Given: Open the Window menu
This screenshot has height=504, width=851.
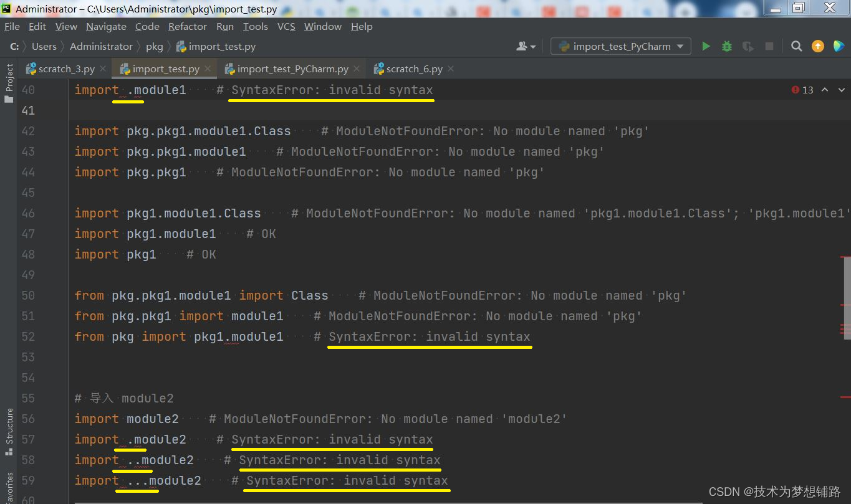Looking at the screenshot, I should (323, 26).
